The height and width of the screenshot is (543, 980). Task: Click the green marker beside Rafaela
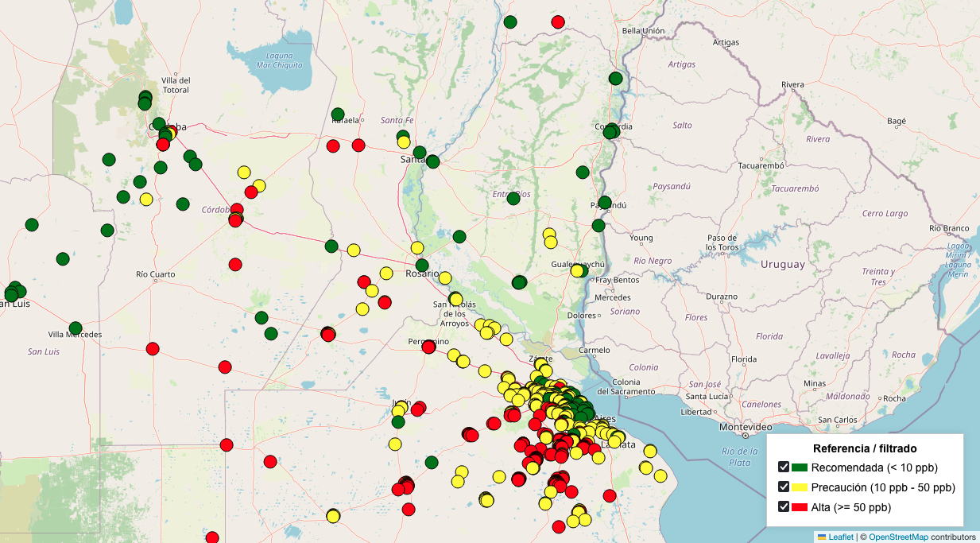[338, 114]
